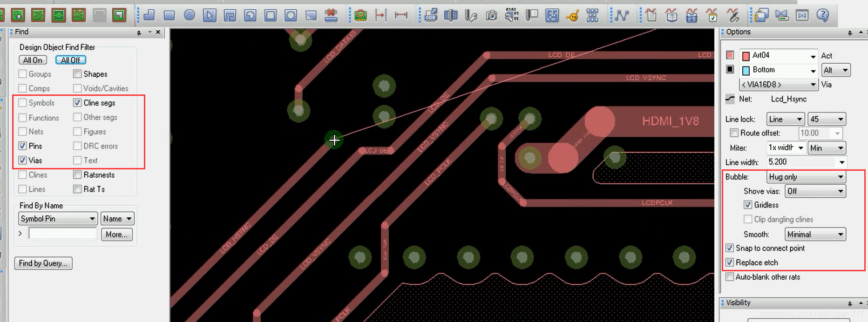Click the Visibility panel header

pyautogui.click(x=739, y=302)
